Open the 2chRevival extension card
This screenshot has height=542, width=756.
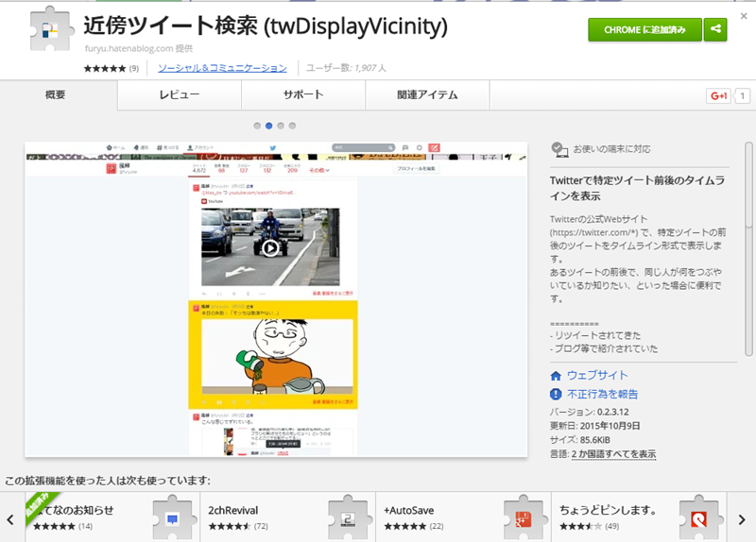pyautogui.click(x=288, y=517)
